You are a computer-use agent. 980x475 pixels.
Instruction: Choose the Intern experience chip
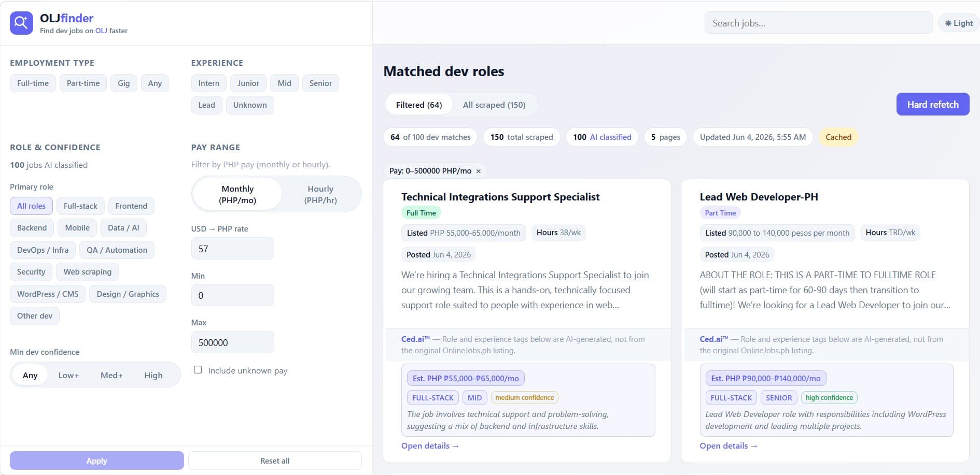point(208,83)
